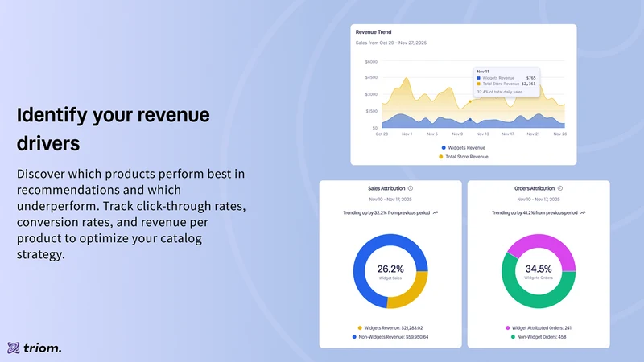Click the tooltip's $765 Widgets Revenue value

pos(531,78)
